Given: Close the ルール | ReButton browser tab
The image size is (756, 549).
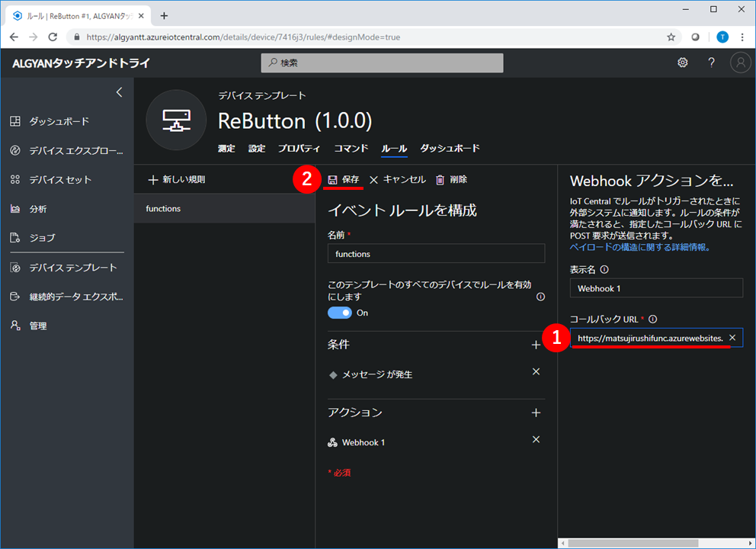Looking at the screenshot, I should (141, 16).
